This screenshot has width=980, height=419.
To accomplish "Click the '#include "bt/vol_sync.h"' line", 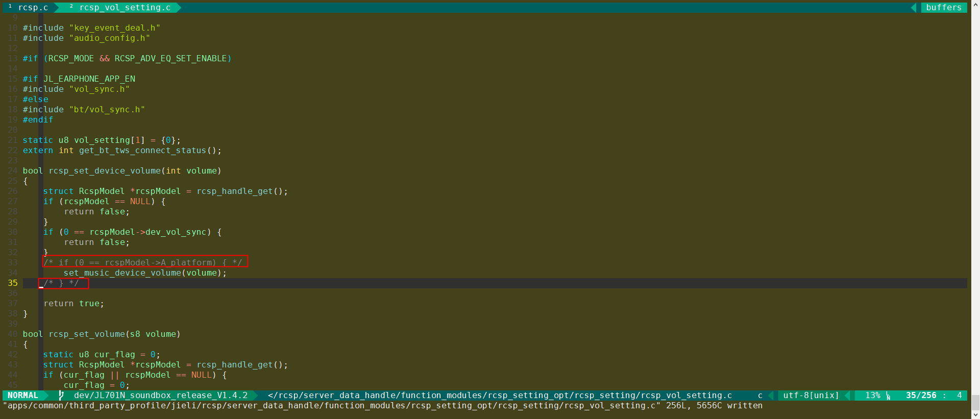I will point(84,110).
